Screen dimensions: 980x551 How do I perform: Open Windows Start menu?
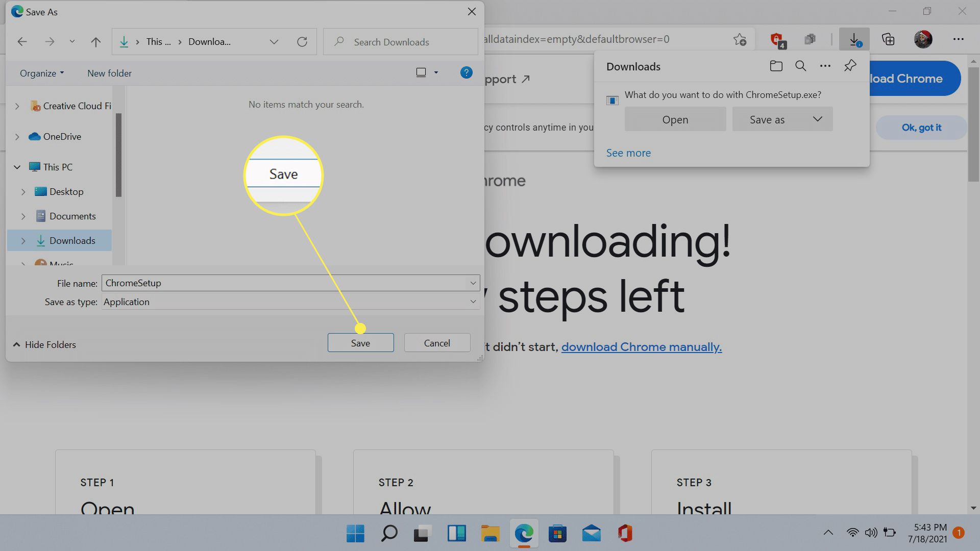click(355, 534)
